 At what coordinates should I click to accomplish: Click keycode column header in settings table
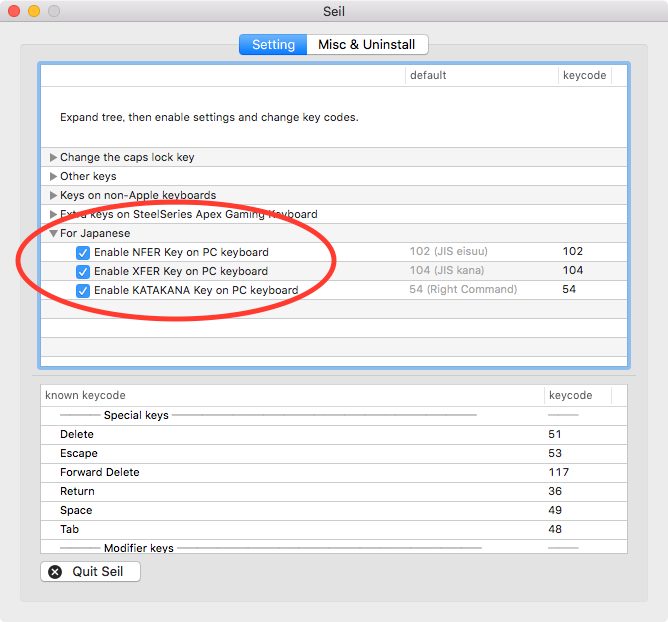[x=584, y=75]
